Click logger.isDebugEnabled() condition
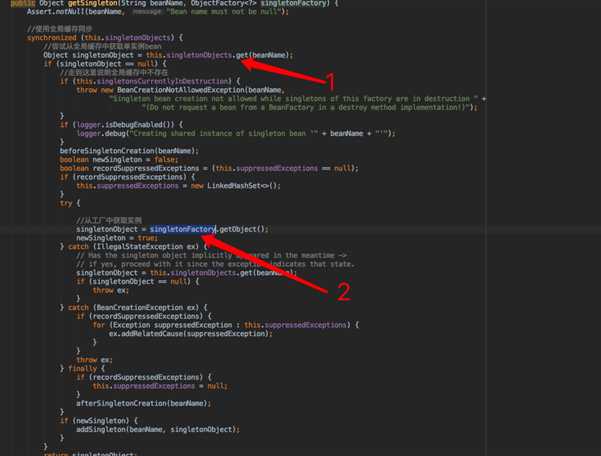This screenshot has width=601, height=456. [x=125, y=125]
